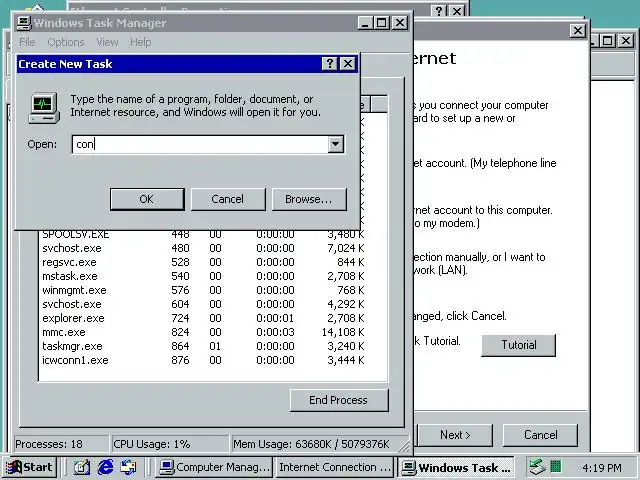Maximize the Windows Task Manager window

pyautogui.click(x=382, y=23)
